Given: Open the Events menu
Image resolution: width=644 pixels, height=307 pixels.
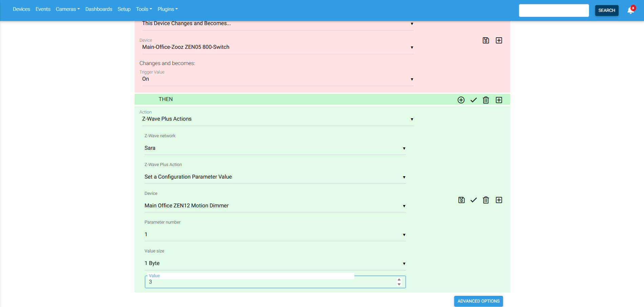Looking at the screenshot, I should click(x=43, y=9).
